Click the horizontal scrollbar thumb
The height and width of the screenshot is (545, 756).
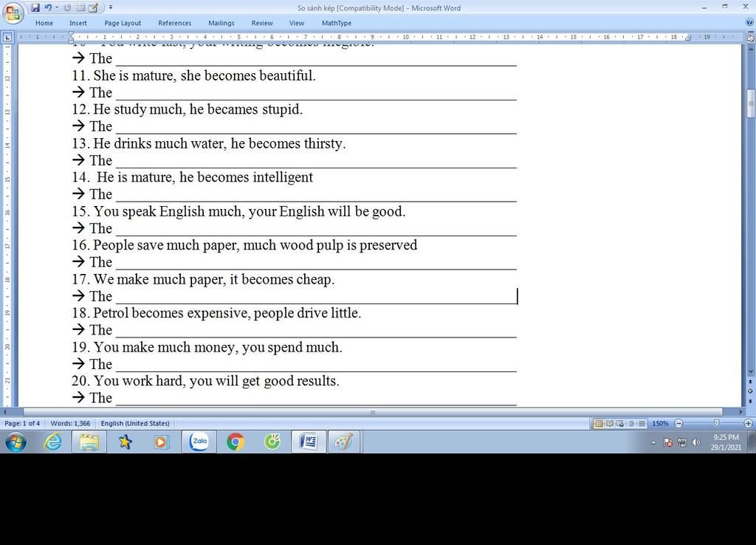(372, 412)
